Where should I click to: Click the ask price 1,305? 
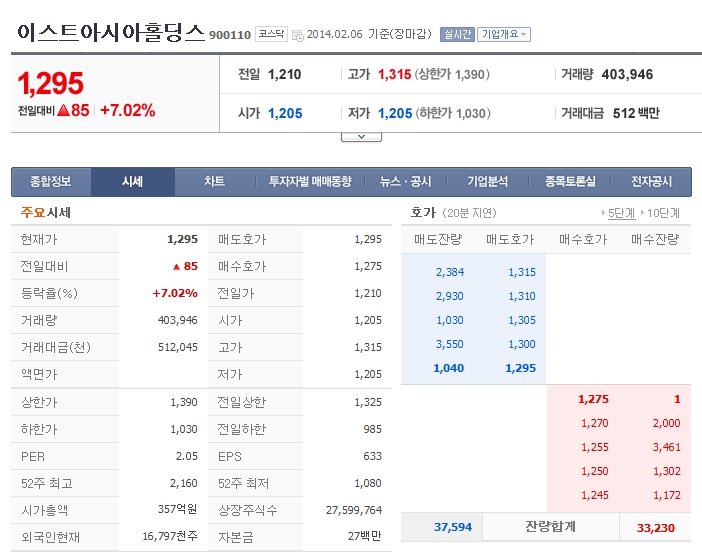click(x=522, y=320)
